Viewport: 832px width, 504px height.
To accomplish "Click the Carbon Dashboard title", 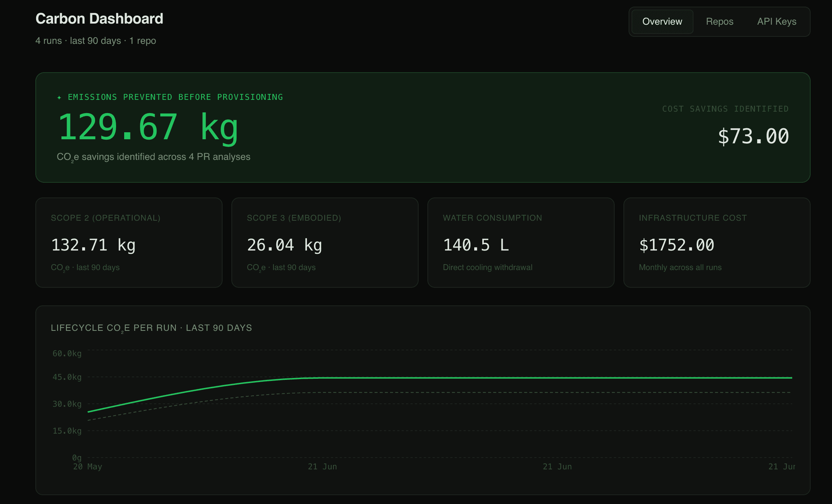I will pyautogui.click(x=99, y=19).
